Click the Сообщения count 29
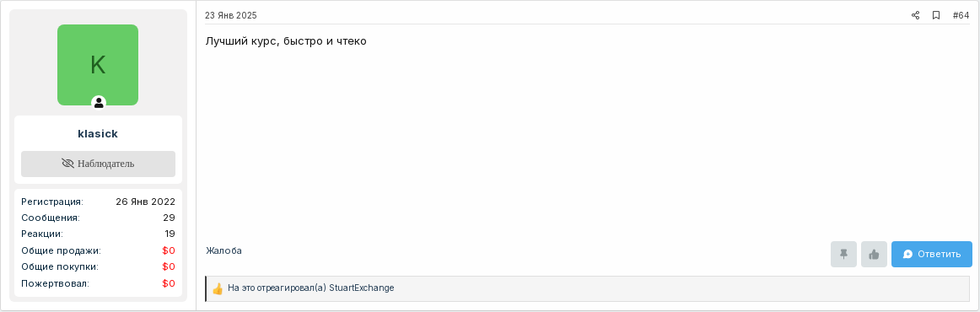Viewport: 980px width, 312px height. (x=169, y=218)
